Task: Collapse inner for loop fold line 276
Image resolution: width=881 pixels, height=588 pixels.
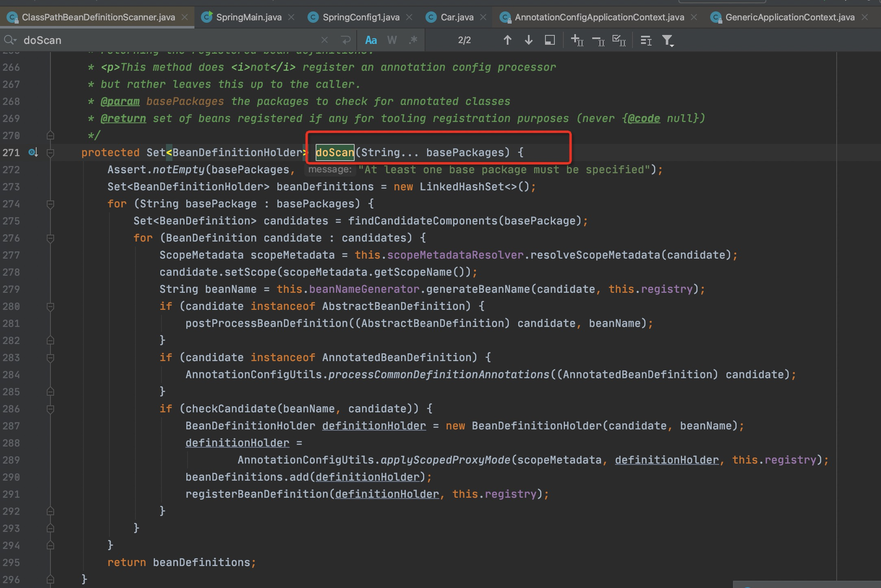Action: tap(50, 238)
